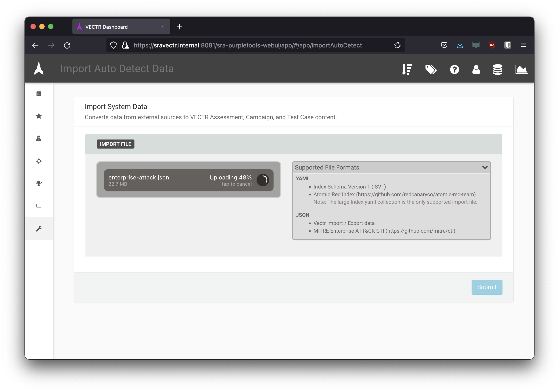Click the Submit button
This screenshot has width=559, height=392.
(487, 287)
